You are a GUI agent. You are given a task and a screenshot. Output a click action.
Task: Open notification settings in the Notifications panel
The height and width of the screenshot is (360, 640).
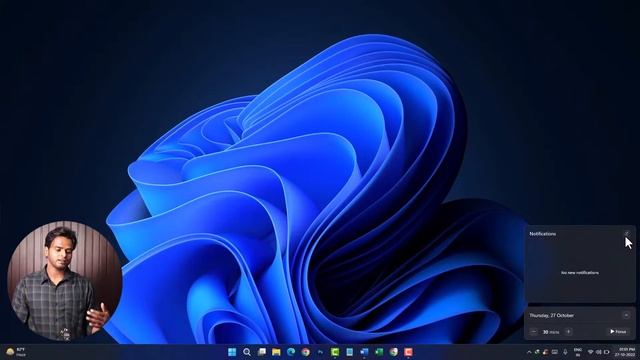coord(627,234)
